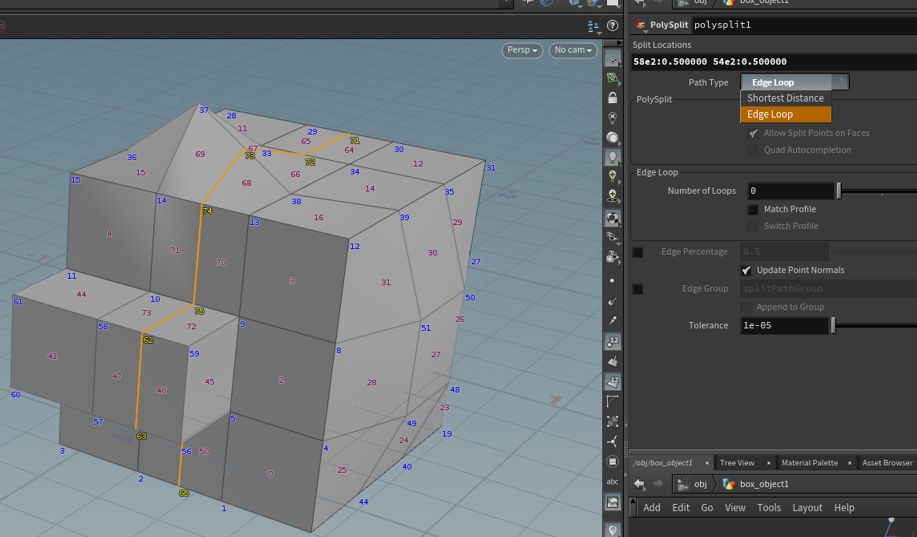Choose Shortest Distance from Path Type list
Image resolution: width=917 pixels, height=537 pixels.
[x=785, y=98]
